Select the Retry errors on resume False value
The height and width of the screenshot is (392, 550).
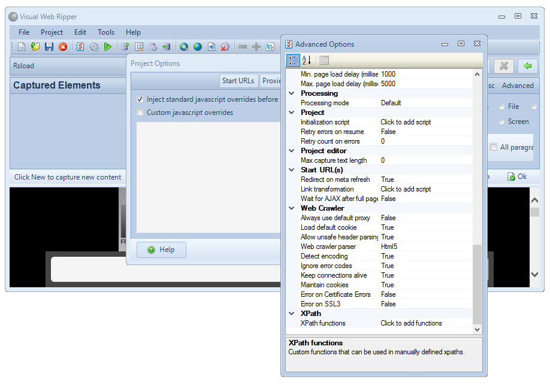click(425, 132)
